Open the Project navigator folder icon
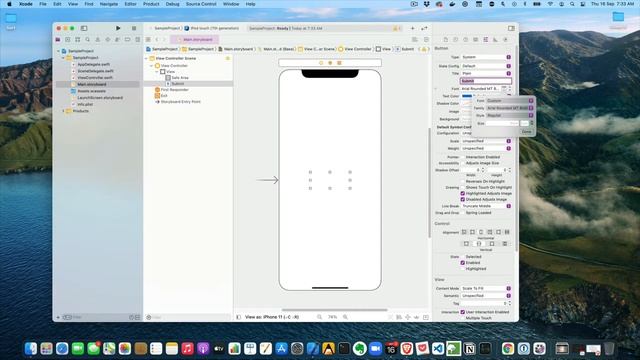This screenshot has width=640, height=360. pyautogui.click(x=58, y=40)
